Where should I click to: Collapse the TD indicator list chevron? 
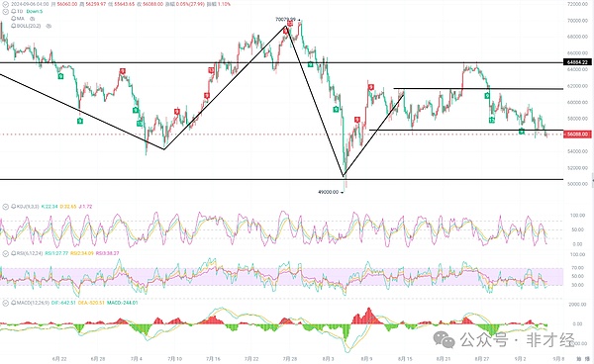(5, 11)
